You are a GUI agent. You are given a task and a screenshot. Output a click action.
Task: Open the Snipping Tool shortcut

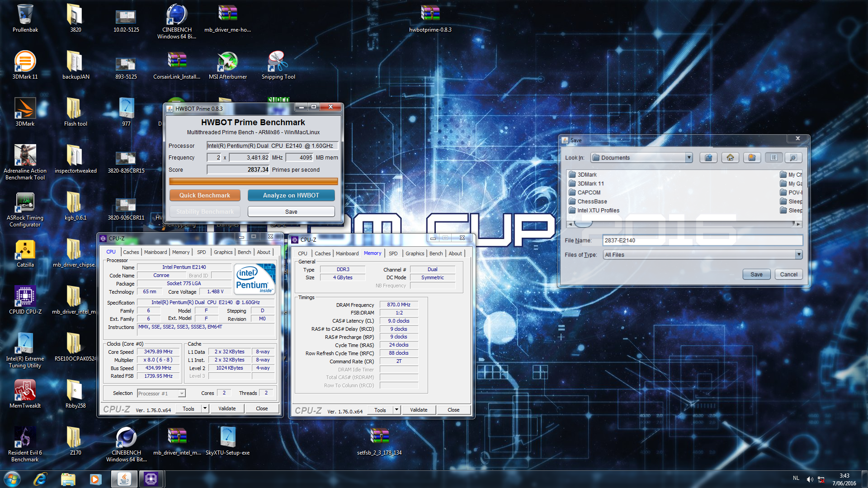point(278,65)
